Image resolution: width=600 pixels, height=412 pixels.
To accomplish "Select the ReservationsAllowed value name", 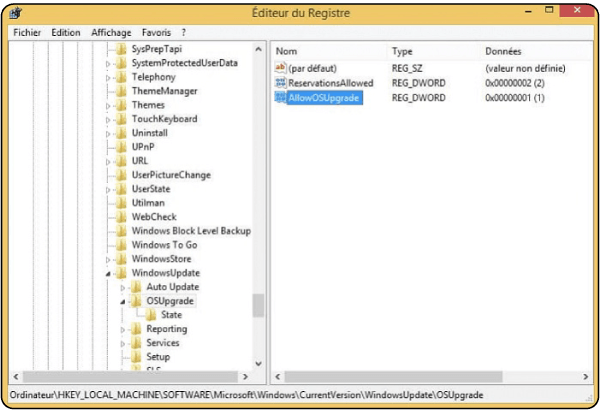I will (331, 83).
